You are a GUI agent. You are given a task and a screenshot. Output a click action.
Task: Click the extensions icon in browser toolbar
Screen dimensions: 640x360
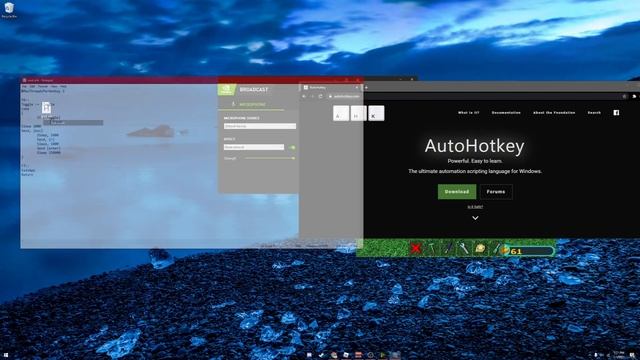click(x=634, y=96)
